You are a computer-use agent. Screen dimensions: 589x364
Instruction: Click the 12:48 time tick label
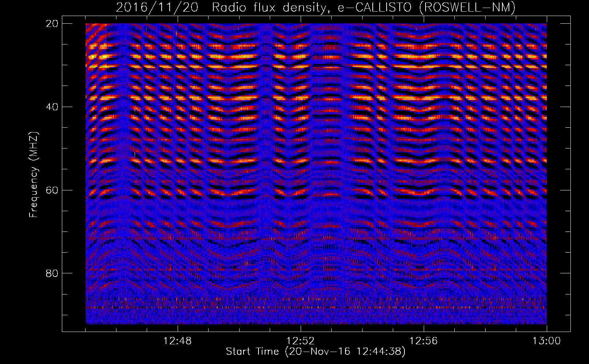[178, 341]
